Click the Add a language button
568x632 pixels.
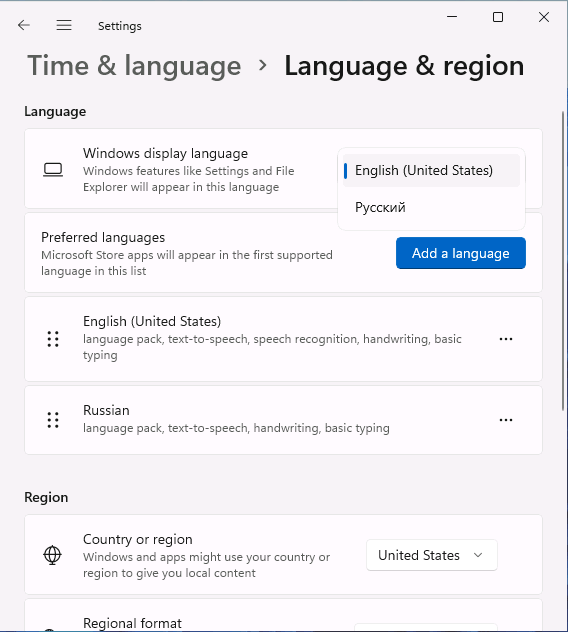point(461,253)
